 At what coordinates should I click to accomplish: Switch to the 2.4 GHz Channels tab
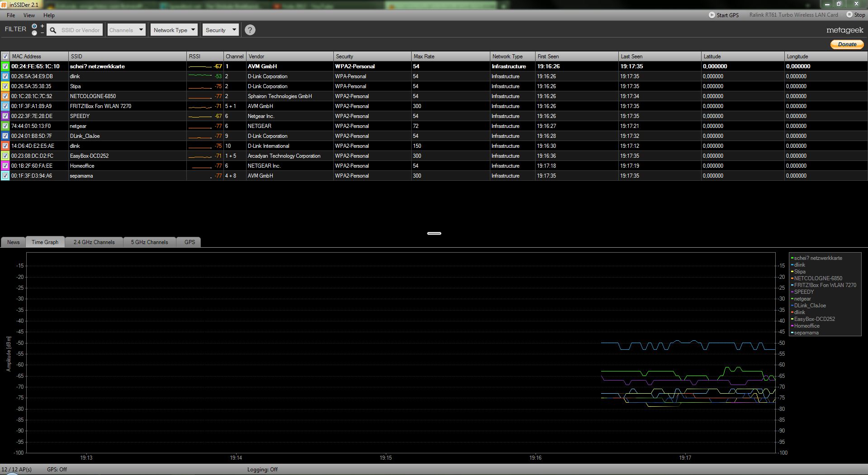94,242
